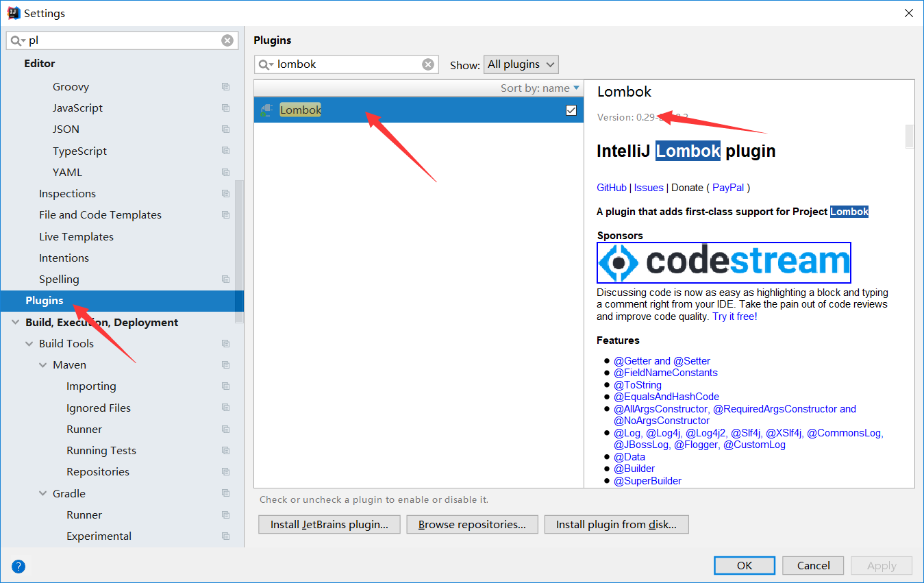Click the project icon beside Experimental
This screenshot has width=924, height=583.
coord(226,536)
